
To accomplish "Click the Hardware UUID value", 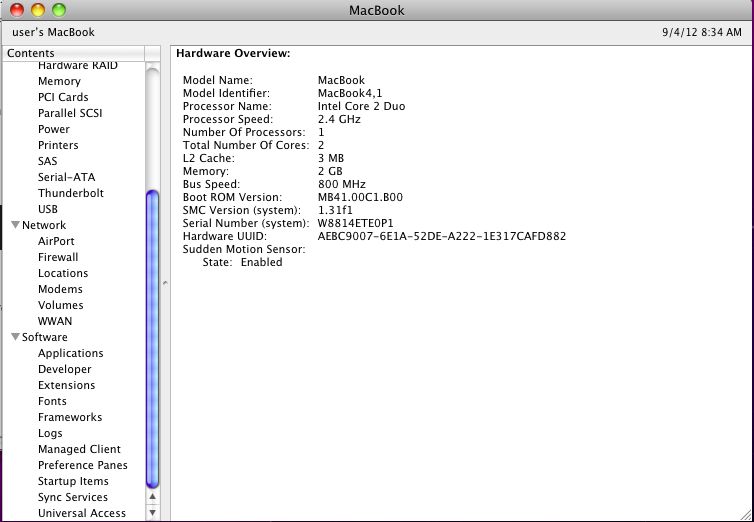I will click(441, 236).
